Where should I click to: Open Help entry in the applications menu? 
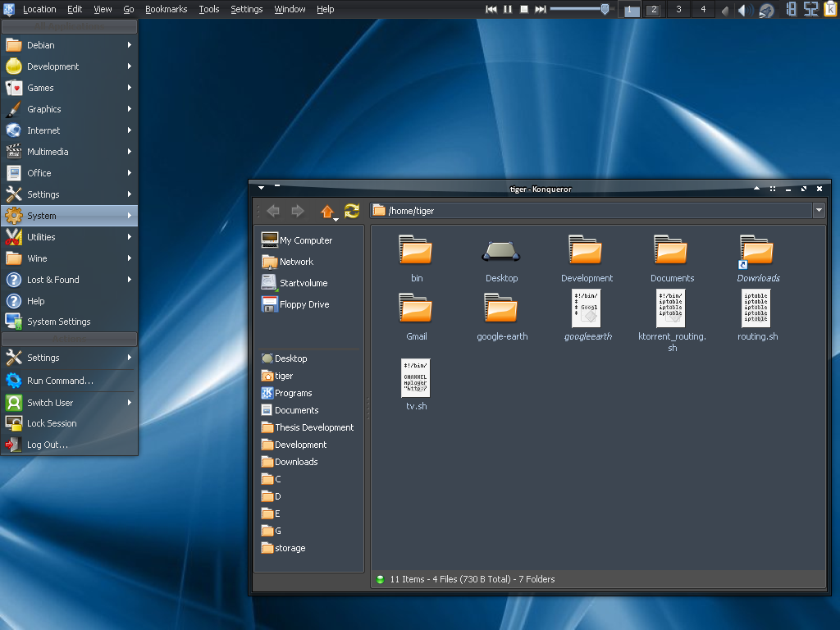(69, 301)
